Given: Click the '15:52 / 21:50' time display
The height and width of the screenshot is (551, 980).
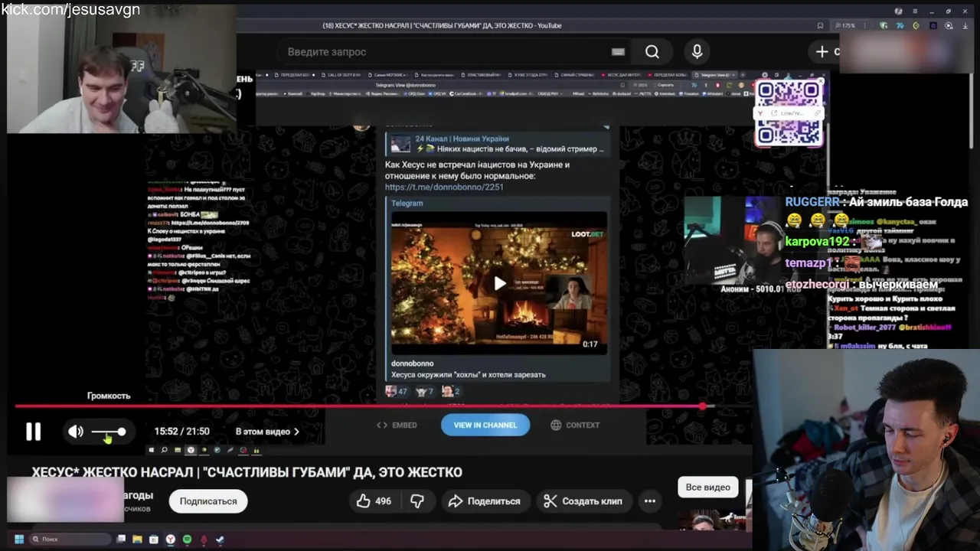Looking at the screenshot, I should click(181, 432).
